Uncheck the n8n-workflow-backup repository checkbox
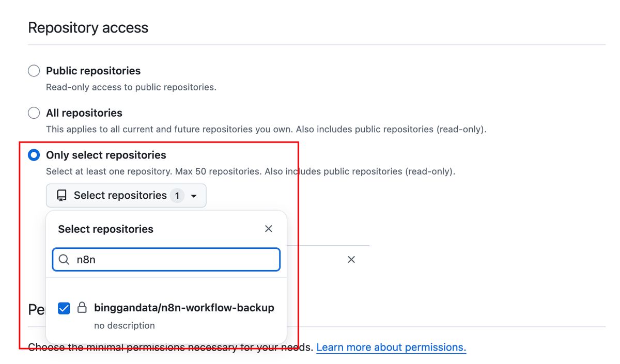Viewport: 620px width, 364px height. (64, 308)
